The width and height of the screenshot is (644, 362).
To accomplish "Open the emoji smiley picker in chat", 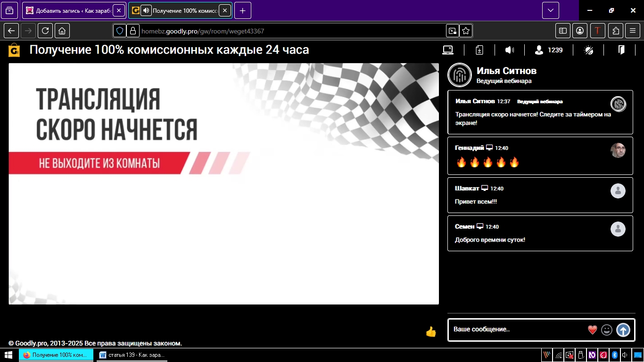I will (x=607, y=330).
